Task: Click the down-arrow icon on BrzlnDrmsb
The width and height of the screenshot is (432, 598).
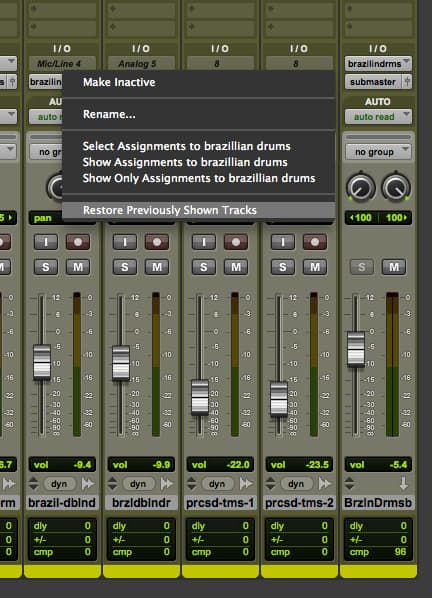Action: coord(403,484)
